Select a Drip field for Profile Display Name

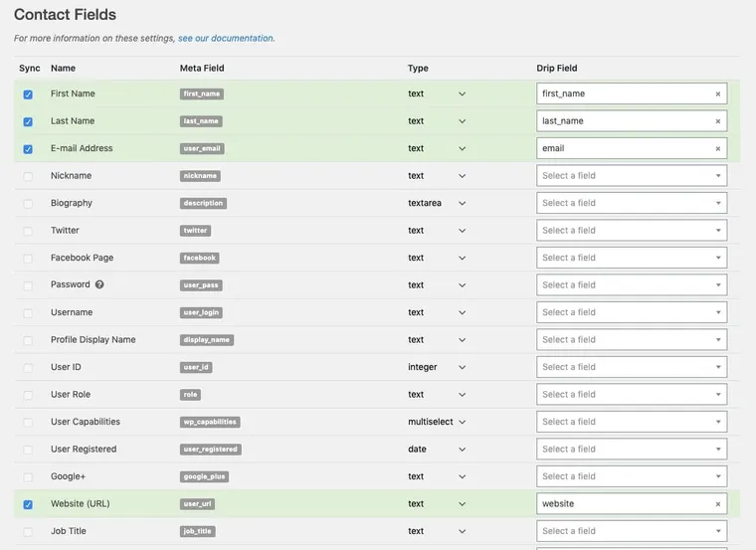click(x=632, y=339)
